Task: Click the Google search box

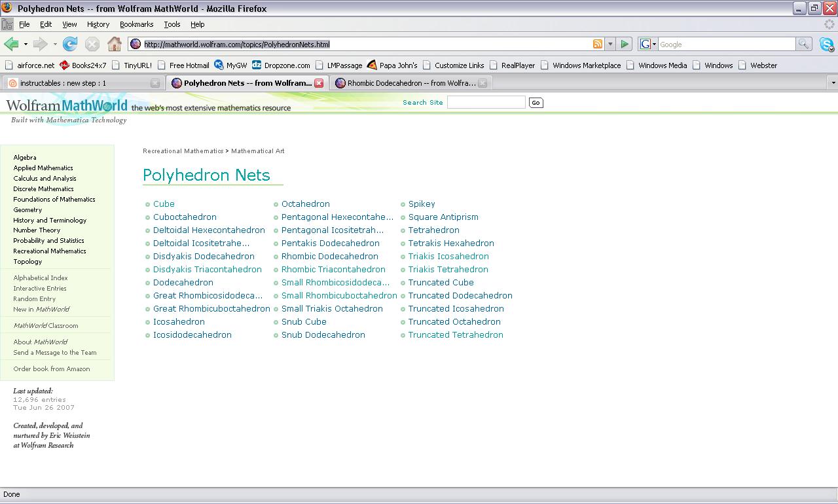Action: click(726, 44)
